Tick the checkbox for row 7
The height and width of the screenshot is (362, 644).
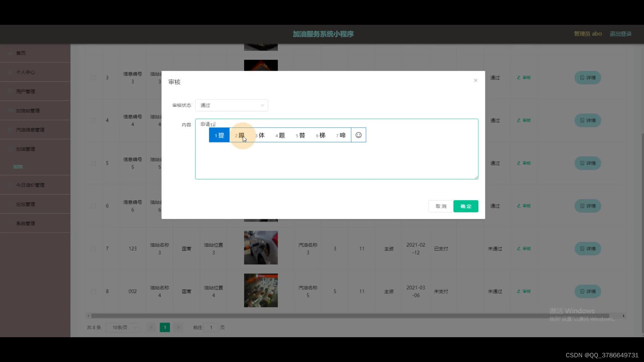93,249
